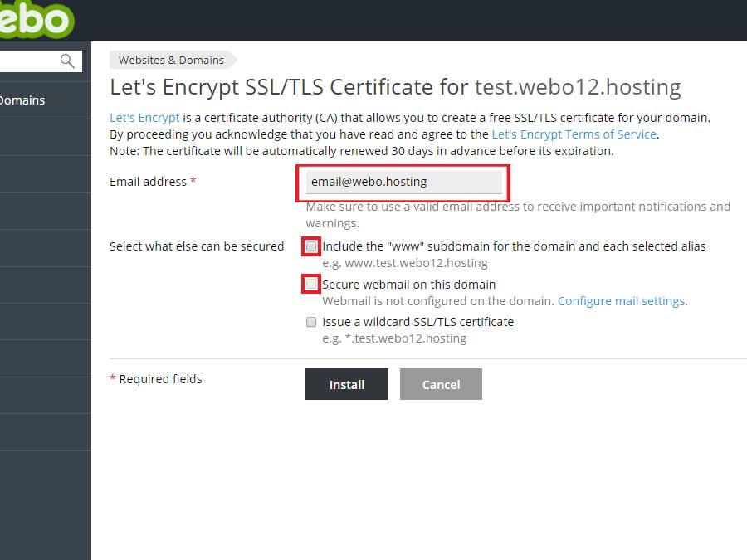747x560 pixels.
Task: Enable the "www" subdomain checkbox
Action: [x=311, y=246]
